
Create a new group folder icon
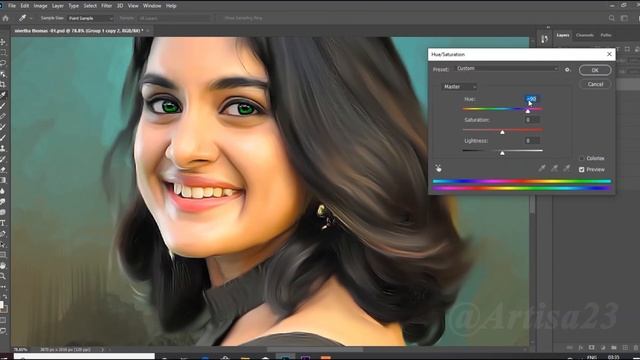click(614, 347)
